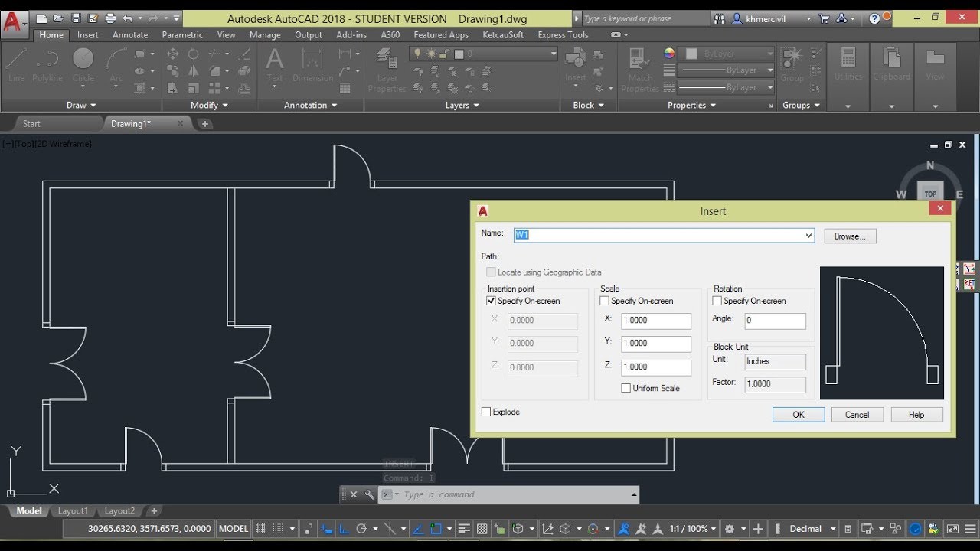This screenshot has height=551, width=980.
Task: Switch to the Layout1 tab
Action: [73, 511]
